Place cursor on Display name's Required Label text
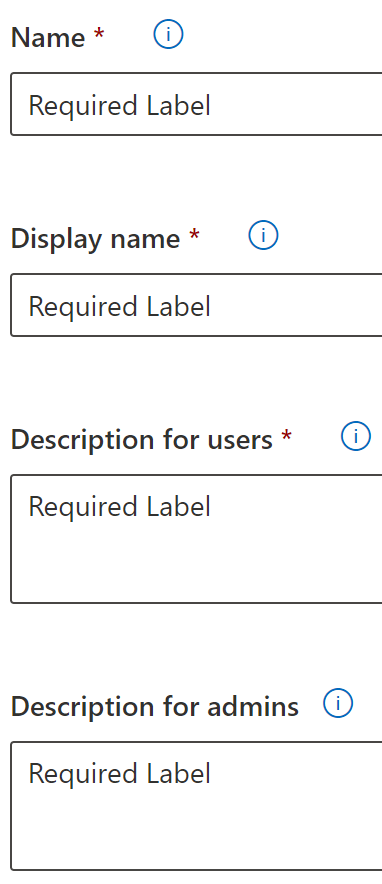 [119, 306]
